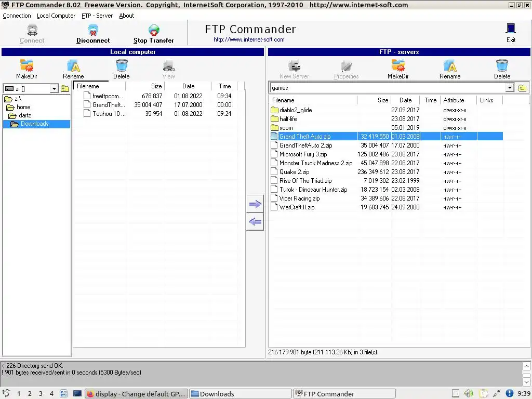Select Monster Truck Madness 2.zip
The image size is (532, 399).
point(316,163)
